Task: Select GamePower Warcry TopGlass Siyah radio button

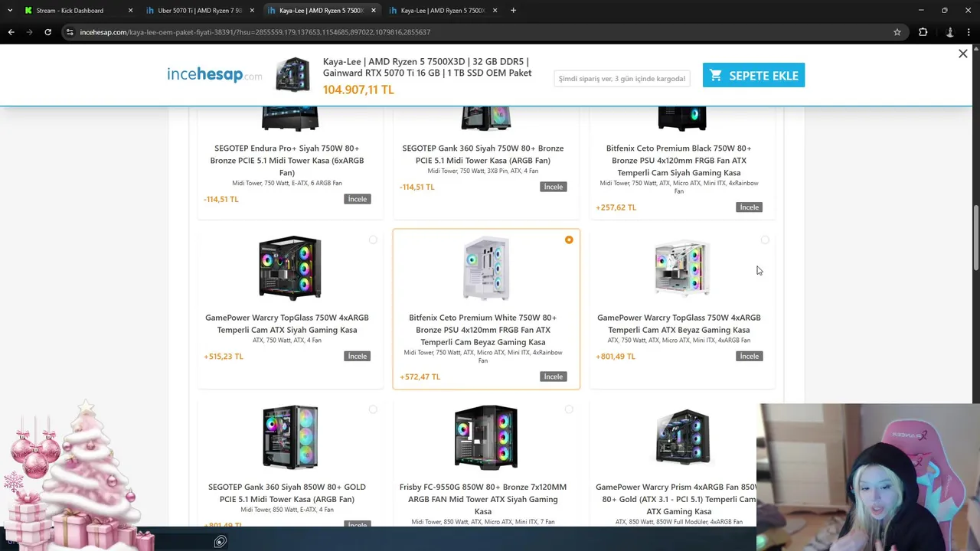Action: tap(373, 240)
